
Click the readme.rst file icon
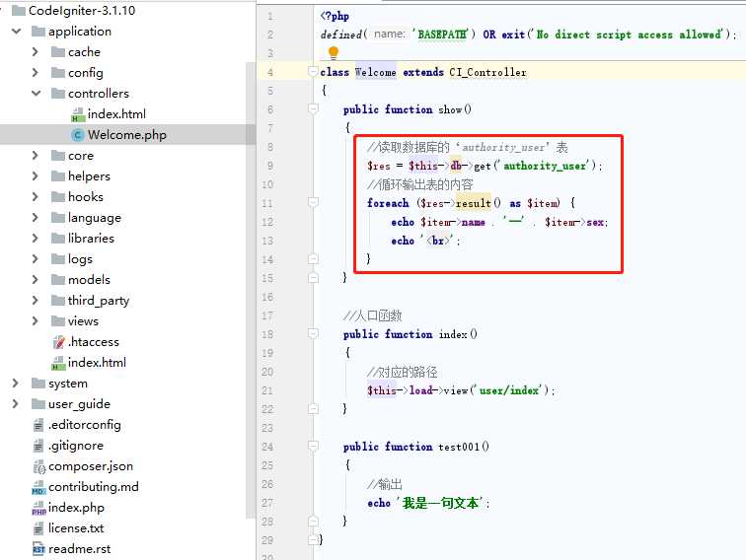click(38, 549)
